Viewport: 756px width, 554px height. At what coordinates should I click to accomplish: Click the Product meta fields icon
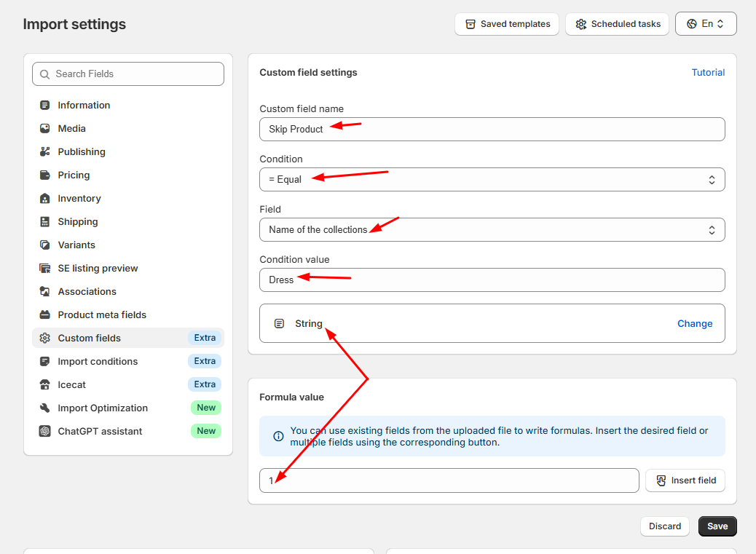point(45,314)
